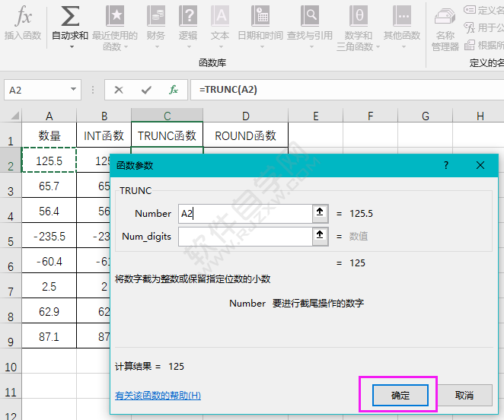Confirm formula with the checkmark icon
The height and width of the screenshot is (420, 504).
145,90
